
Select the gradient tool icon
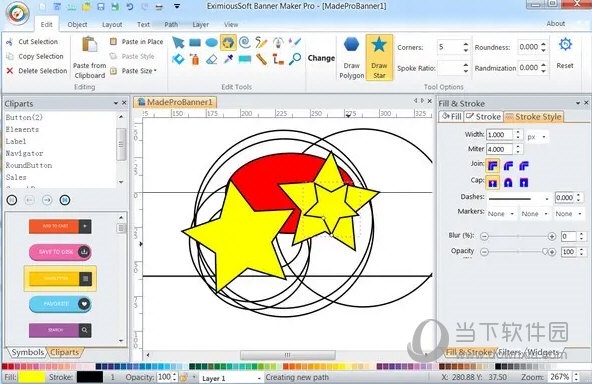[x=245, y=59]
